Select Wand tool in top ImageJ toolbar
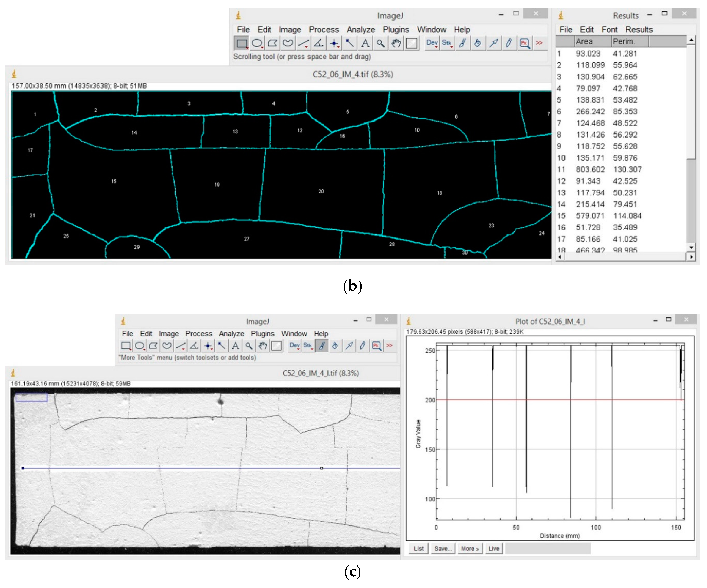707x588 pixels. coord(350,43)
